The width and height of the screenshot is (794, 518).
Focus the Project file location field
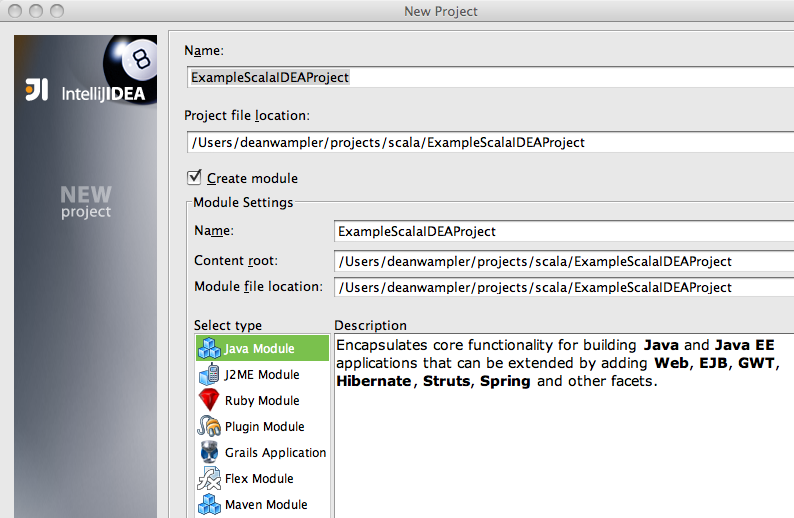coord(490,142)
